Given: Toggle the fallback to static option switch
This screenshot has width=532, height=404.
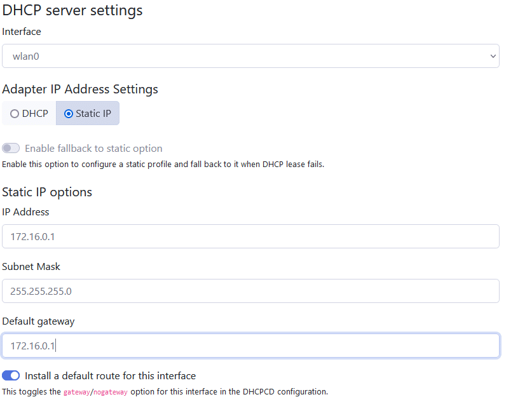Looking at the screenshot, I should [x=11, y=149].
